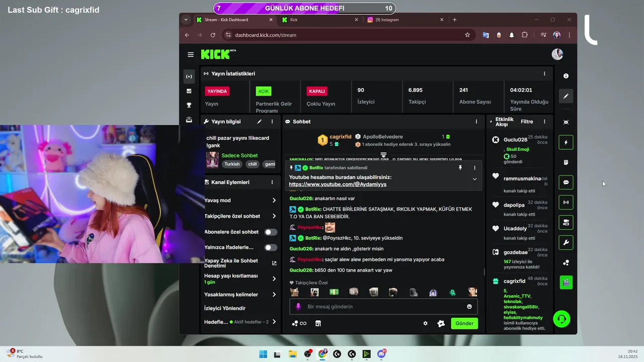Edit stream info with pencil in Yayın bilgisi

pyautogui.click(x=260, y=122)
